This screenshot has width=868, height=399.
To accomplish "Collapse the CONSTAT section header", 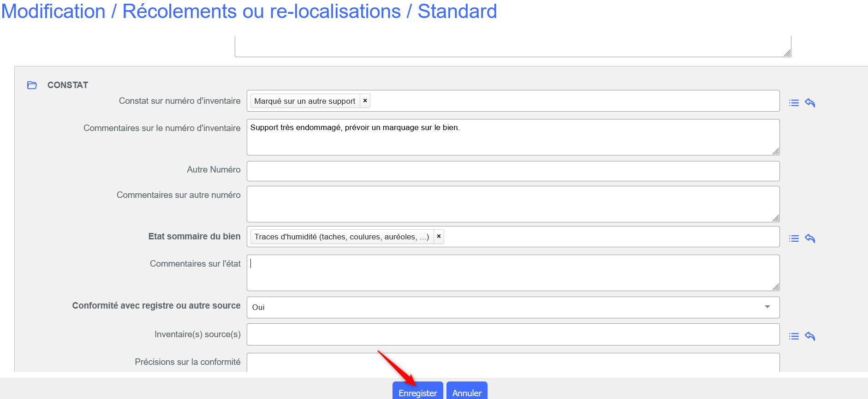I will point(68,85).
